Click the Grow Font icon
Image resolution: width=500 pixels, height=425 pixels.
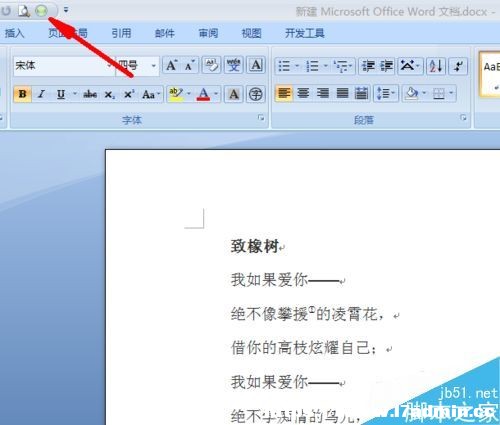pyautogui.click(x=172, y=65)
